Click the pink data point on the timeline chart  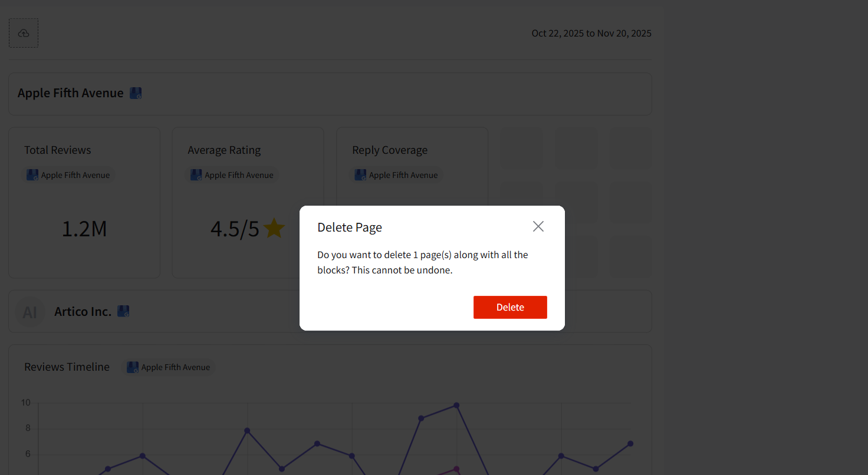point(456,469)
